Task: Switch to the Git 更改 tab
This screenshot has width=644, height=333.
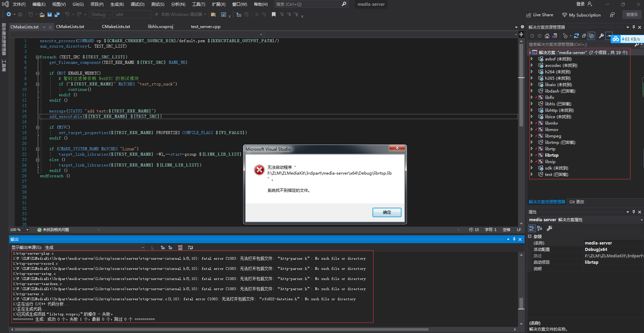Action: pyautogui.click(x=576, y=202)
